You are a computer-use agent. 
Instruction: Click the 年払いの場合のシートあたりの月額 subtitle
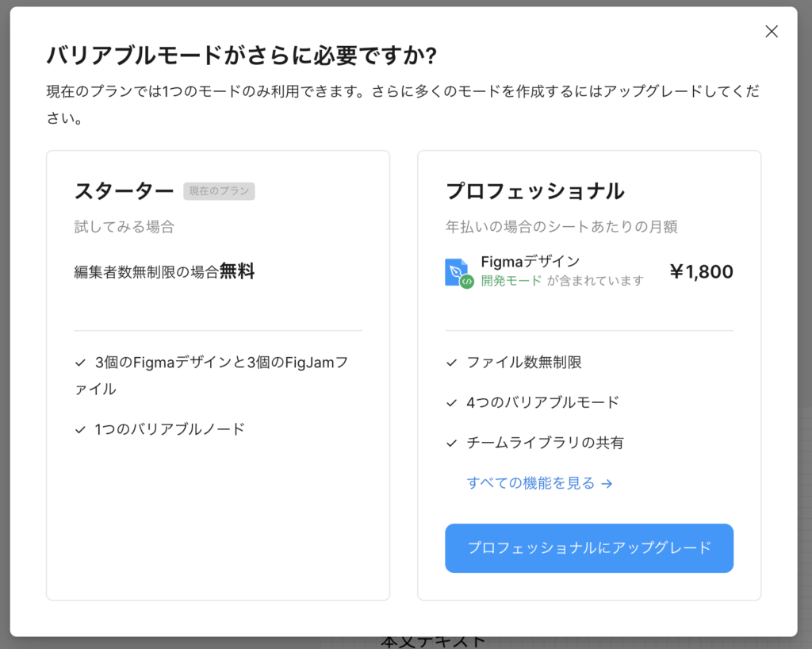(x=561, y=227)
